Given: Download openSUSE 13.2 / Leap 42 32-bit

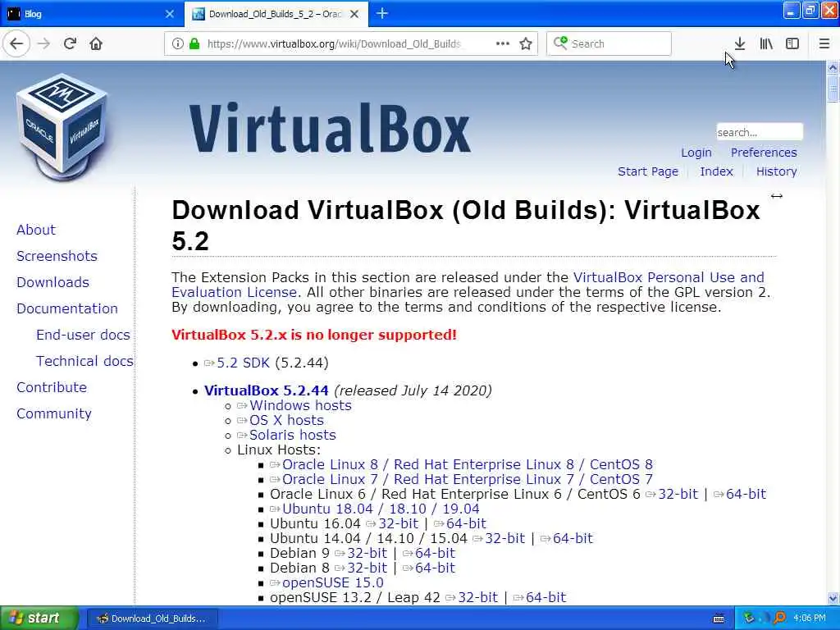Looking at the screenshot, I should pos(478,597).
